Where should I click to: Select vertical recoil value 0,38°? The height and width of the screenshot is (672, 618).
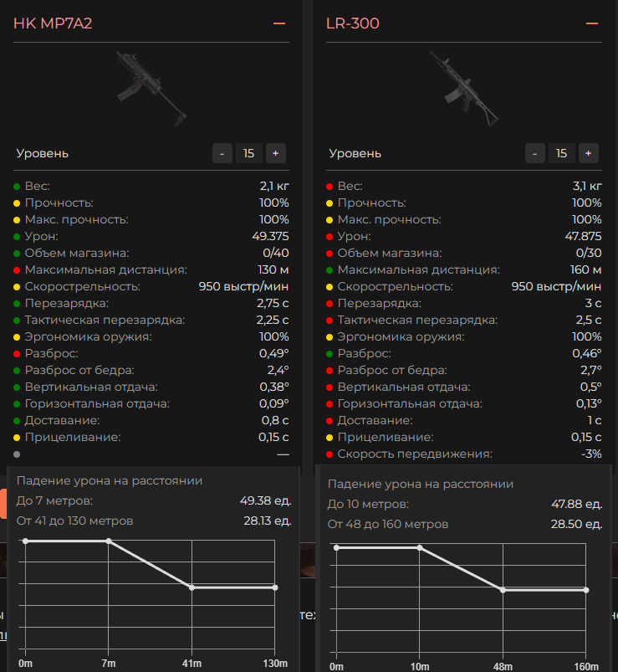(274, 387)
